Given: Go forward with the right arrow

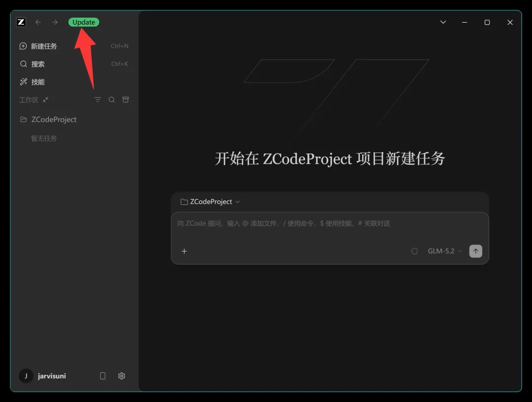Looking at the screenshot, I should coord(55,22).
